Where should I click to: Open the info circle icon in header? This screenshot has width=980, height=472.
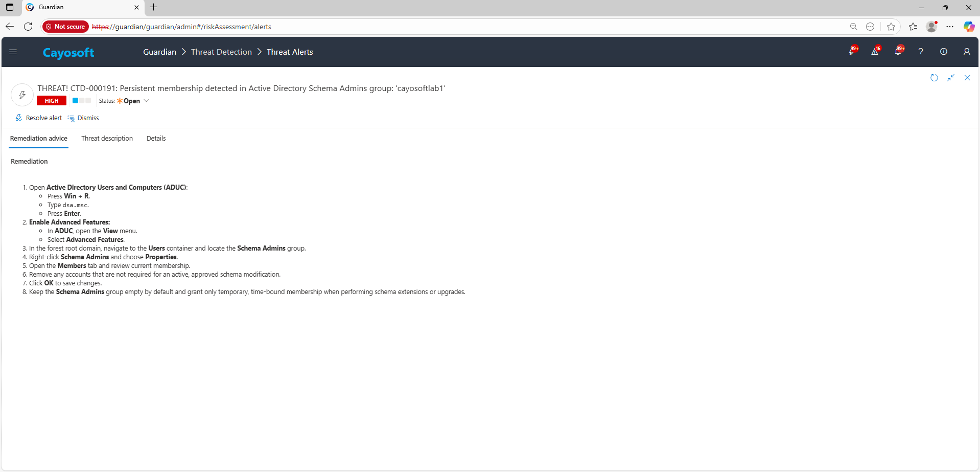(x=944, y=52)
